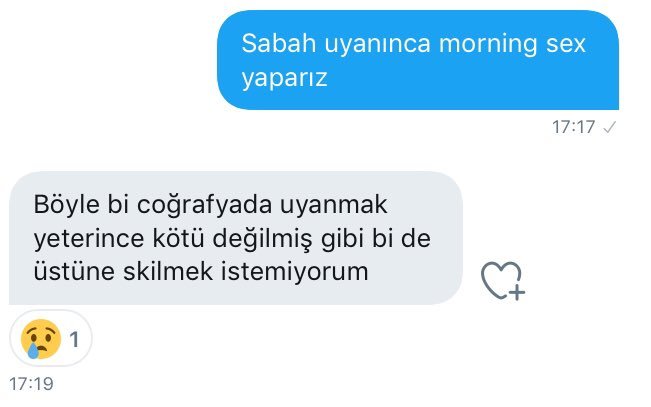Click the words "morning sex" in the sent message

point(512,44)
